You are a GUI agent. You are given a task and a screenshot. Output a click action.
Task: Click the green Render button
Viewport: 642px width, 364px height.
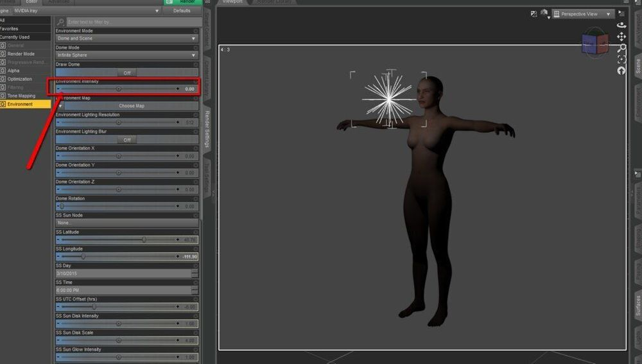(182, 2)
